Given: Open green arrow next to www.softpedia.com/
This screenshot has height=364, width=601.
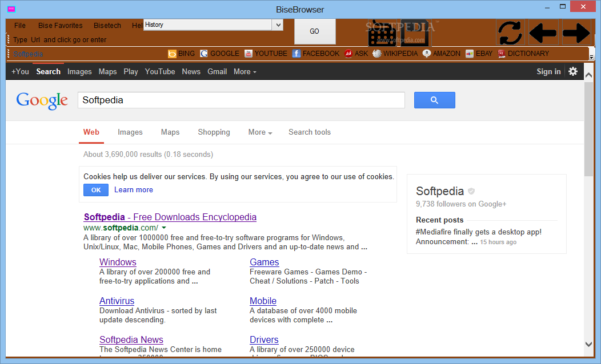Looking at the screenshot, I should [164, 228].
